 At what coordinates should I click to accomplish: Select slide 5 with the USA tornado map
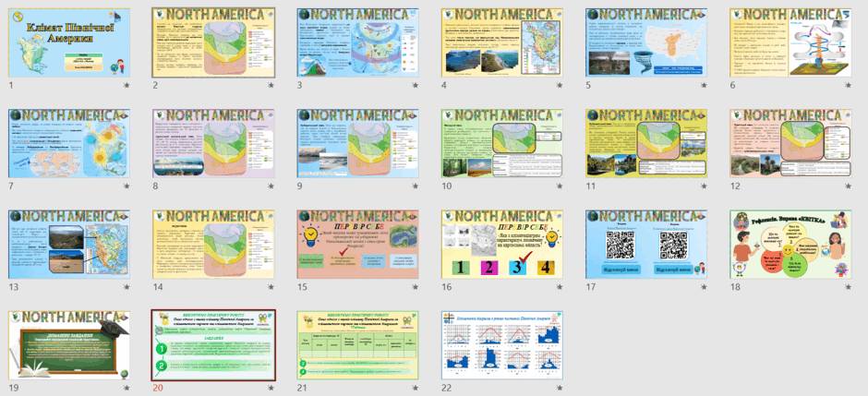pyautogui.click(x=646, y=42)
